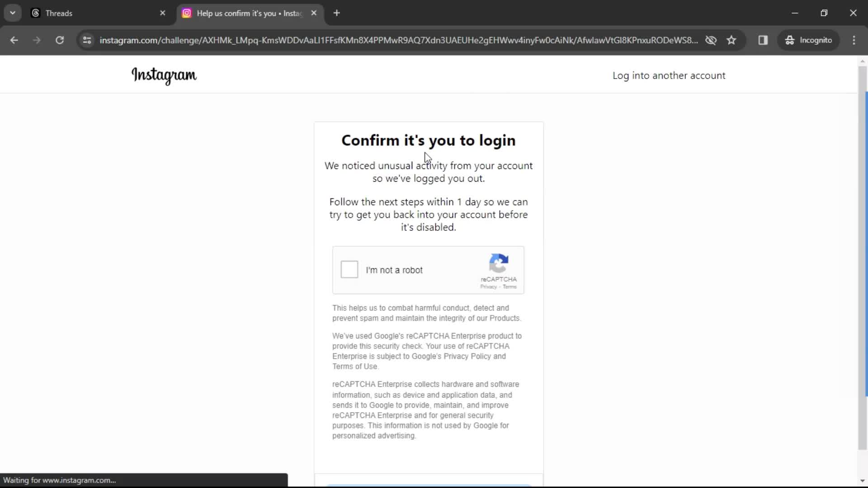Click 'Log into another account' link

(669, 75)
